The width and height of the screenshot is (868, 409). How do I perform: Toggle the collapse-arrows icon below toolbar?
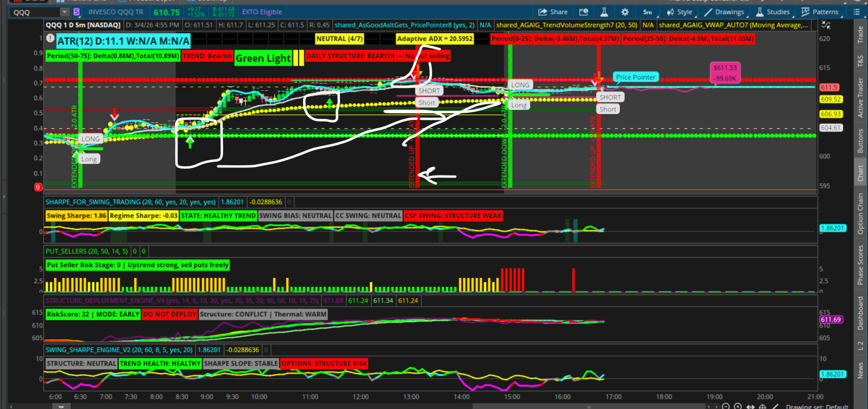[826, 25]
